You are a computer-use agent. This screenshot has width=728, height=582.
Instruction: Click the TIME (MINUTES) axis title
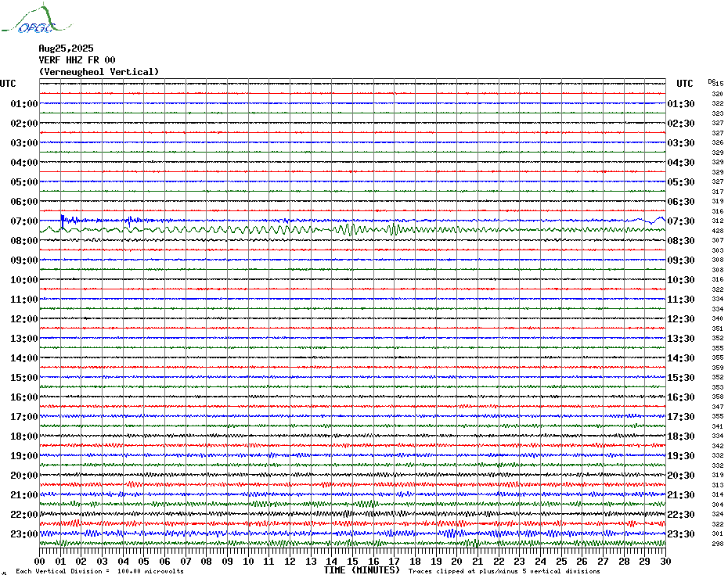point(362,570)
